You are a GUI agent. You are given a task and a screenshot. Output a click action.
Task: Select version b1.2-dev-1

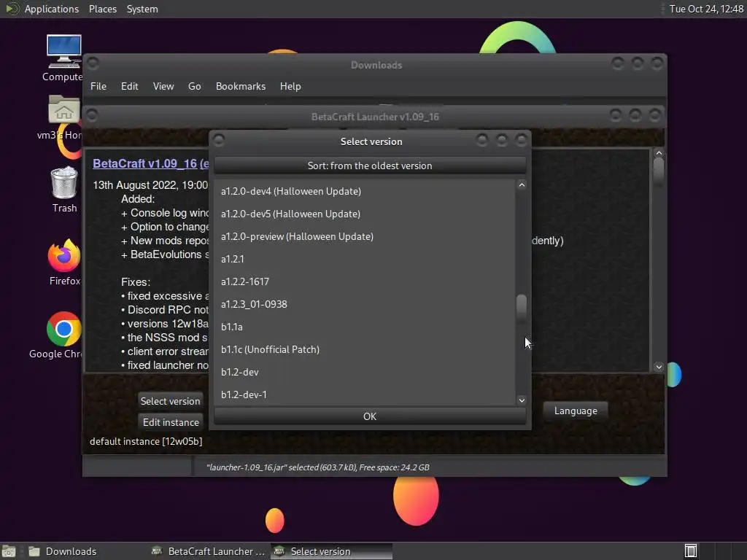(365, 394)
